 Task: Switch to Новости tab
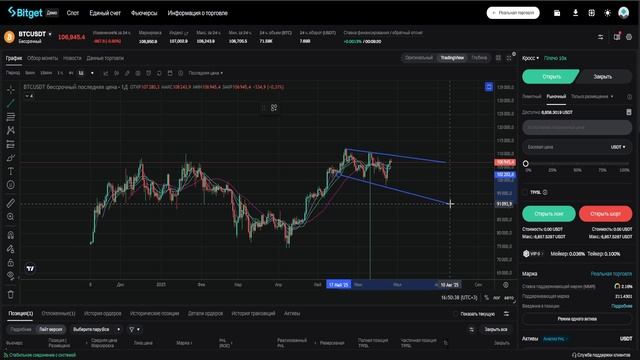coord(72,58)
